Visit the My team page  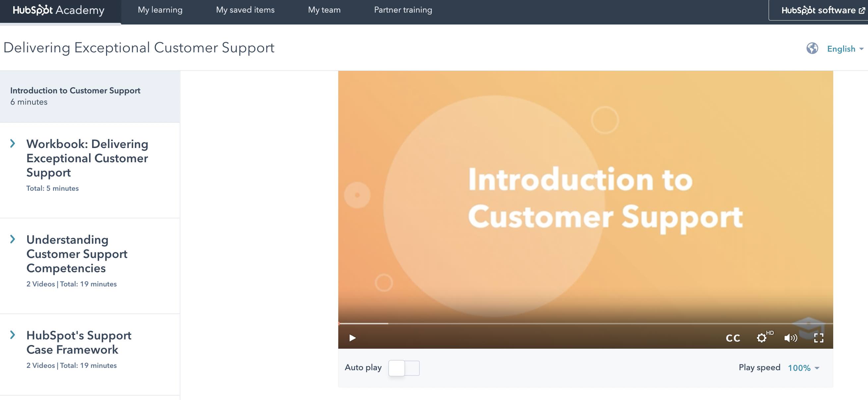coord(324,10)
